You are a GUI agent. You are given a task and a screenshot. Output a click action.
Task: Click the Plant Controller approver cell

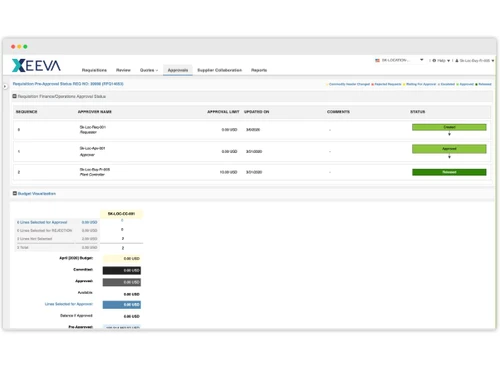tap(94, 172)
